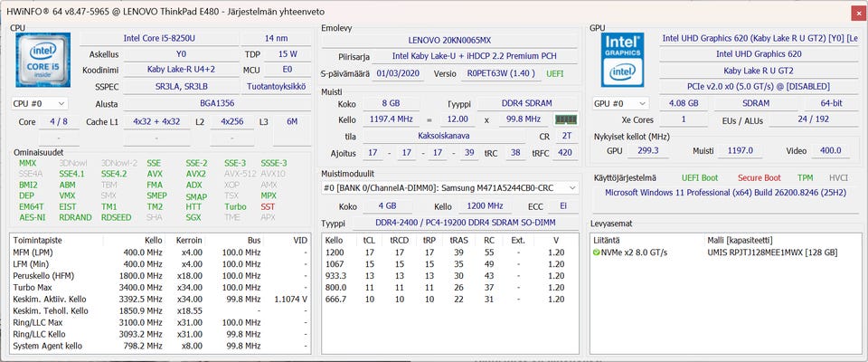The width and height of the screenshot is (868, 362).
Task: Click the tRAS column header
Action: (x=459, y=240)
